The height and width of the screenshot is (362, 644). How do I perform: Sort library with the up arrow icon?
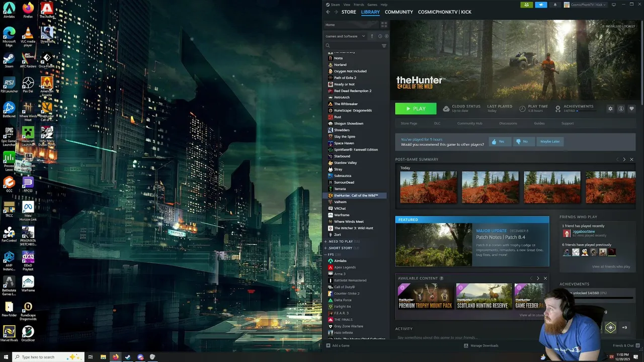pyautogui.click(x=372, y=36)
